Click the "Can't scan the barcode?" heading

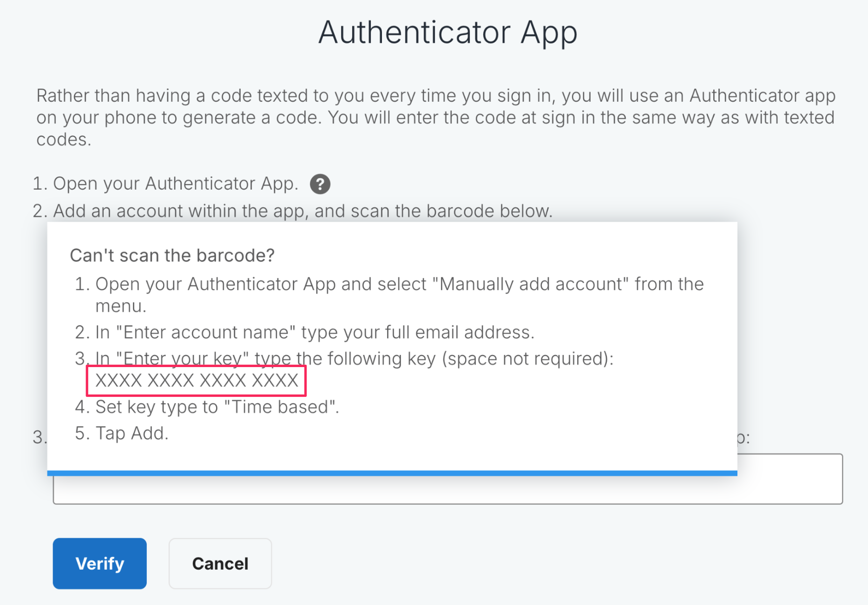(x=172, y=255)
